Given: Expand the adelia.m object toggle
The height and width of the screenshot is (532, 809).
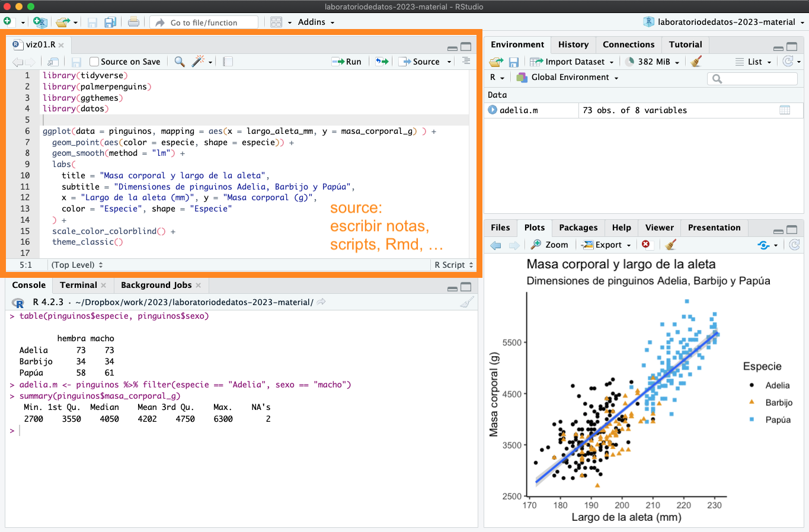Looking at the screenshot, I should [493, 110].
